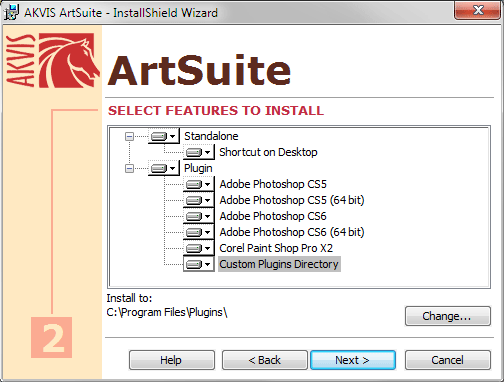The image size is (504, 382).
Task: Click the install path C:\Program Files\Plugins\
Action: 167,313
